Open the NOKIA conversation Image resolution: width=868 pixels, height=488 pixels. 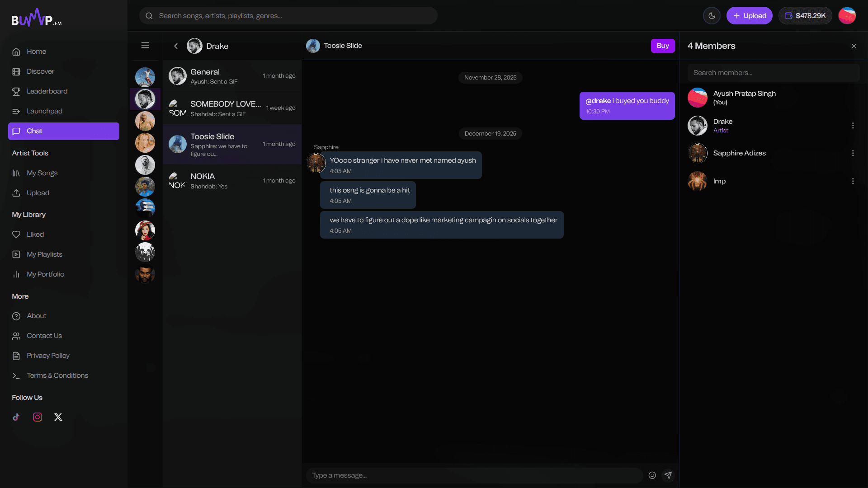(x=231, y=180)
